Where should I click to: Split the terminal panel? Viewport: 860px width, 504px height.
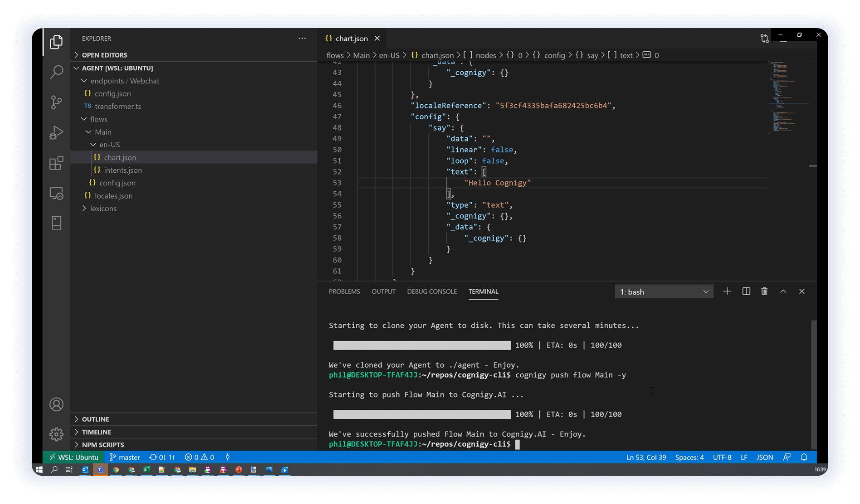pyautogui.click(x=746, y=291)
